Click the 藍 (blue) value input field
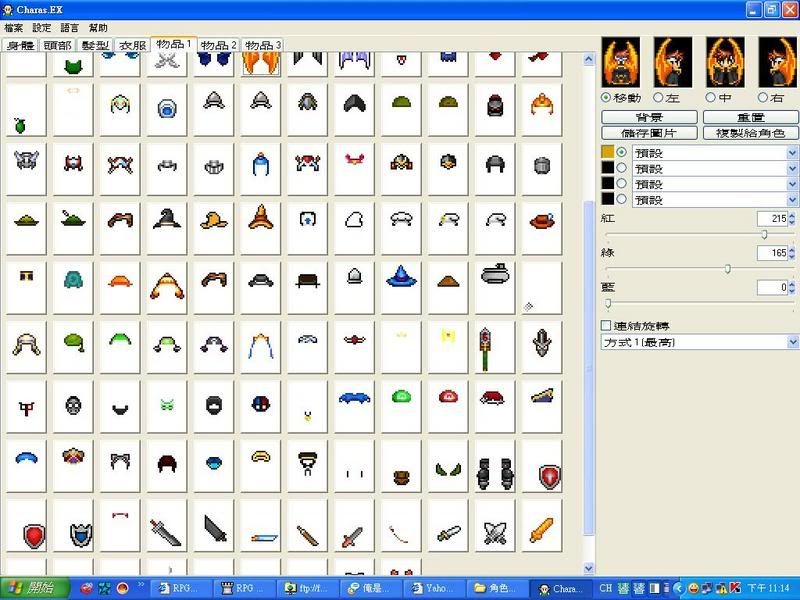800x600 pixels. point(768,288)
